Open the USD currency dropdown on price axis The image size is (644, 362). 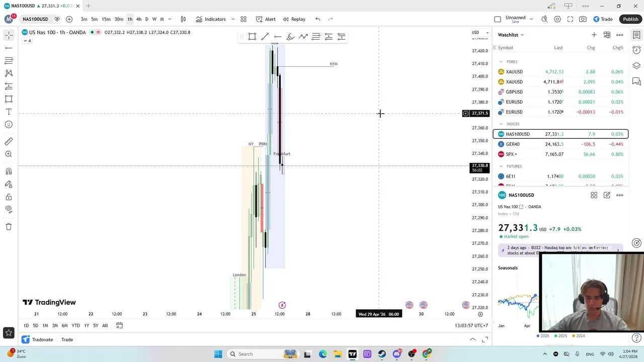pyautogui.click(x=479, y=33)
